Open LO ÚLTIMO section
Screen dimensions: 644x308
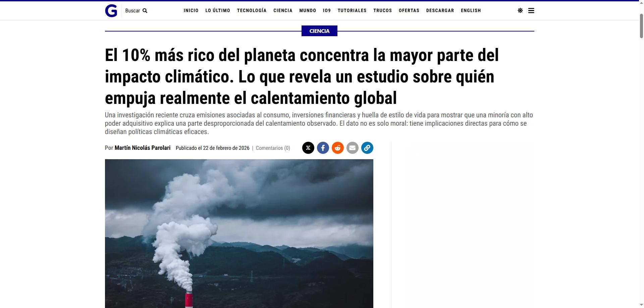[218, 11]
